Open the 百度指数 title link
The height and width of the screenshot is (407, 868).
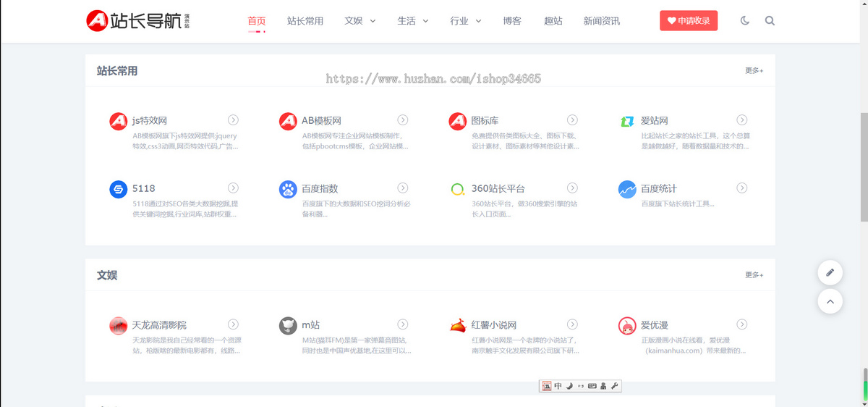coord(320,189)
